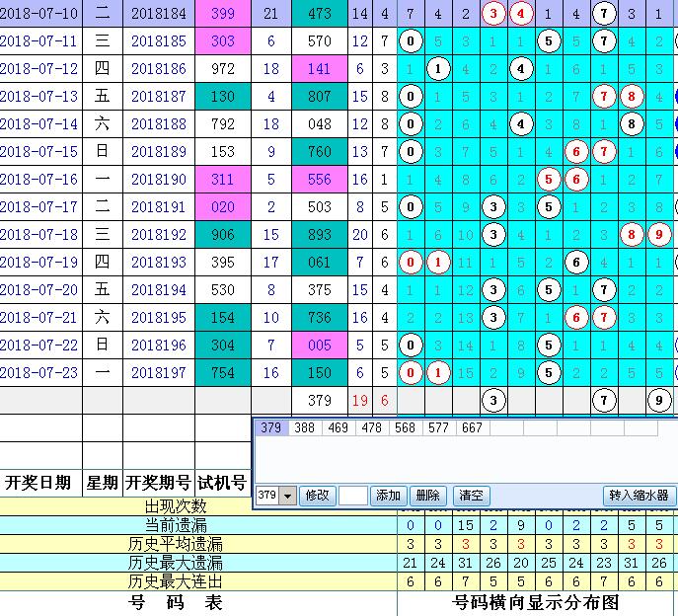Select 478 in the number list

click(x=371, y=427)
